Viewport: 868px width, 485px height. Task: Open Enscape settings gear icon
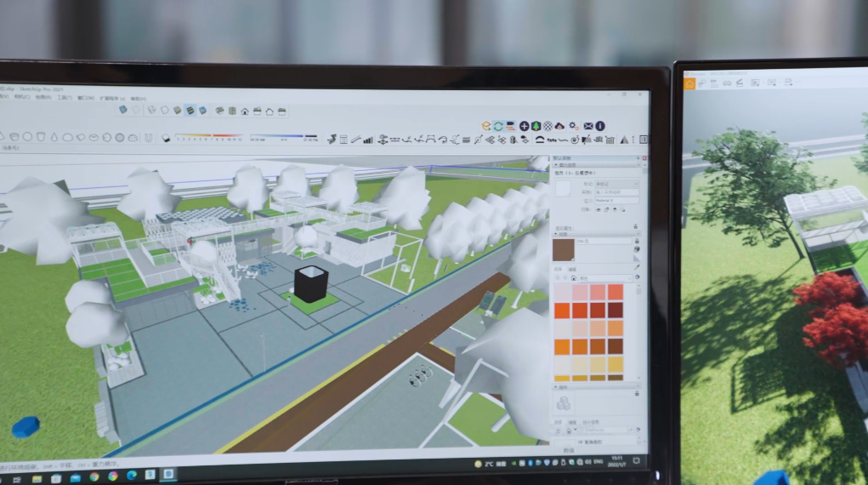(x=574, y=127)
